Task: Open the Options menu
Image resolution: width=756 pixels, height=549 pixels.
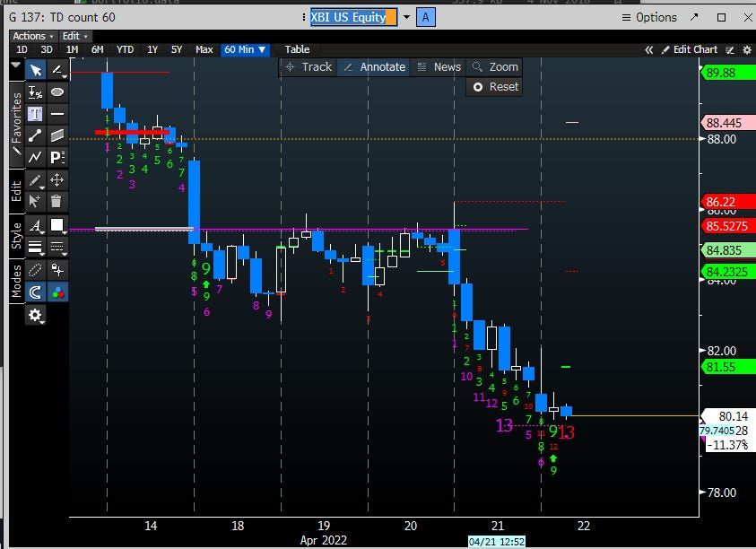Action: pyautogui.click(x=649, y=17)
